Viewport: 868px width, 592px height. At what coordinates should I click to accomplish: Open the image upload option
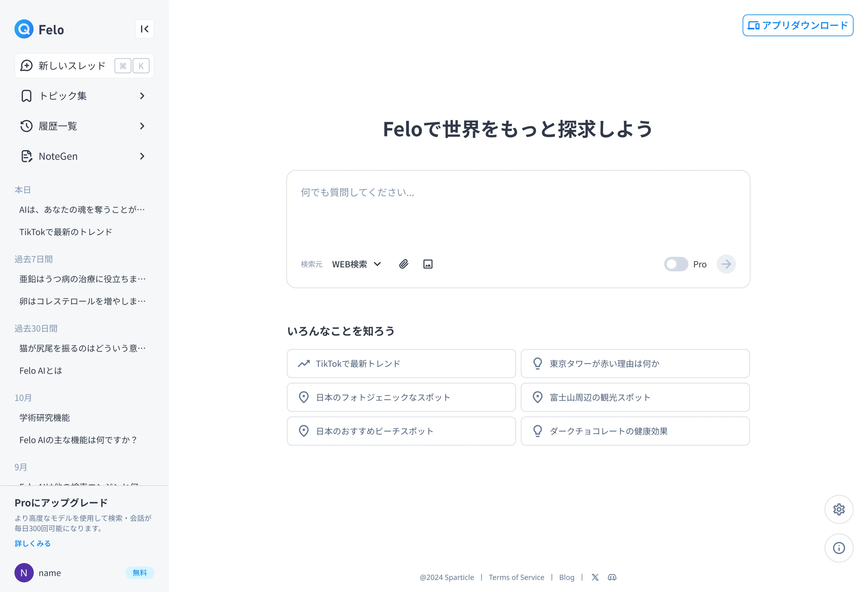428,264
